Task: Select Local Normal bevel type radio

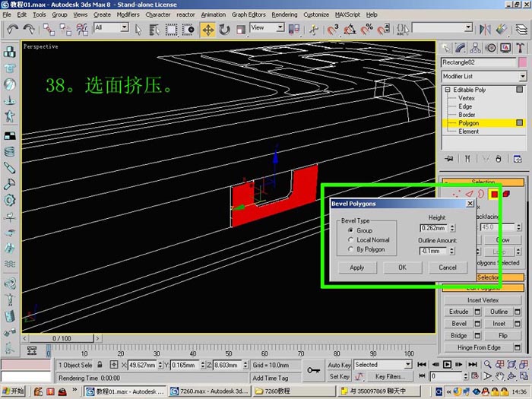Action: coord(351,240)
